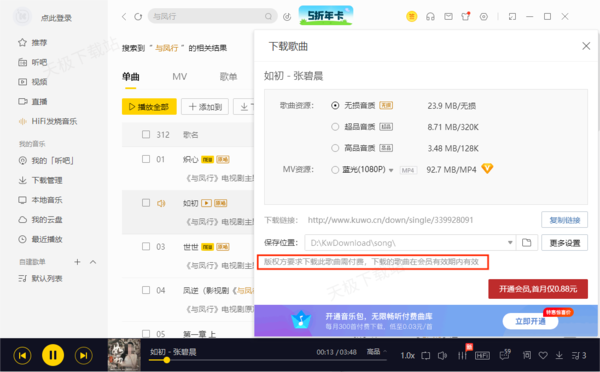Open the 蓝光(1080P) resolution dropdown
The width and height of the screenshot is (600, 372).
pos(391,170)
